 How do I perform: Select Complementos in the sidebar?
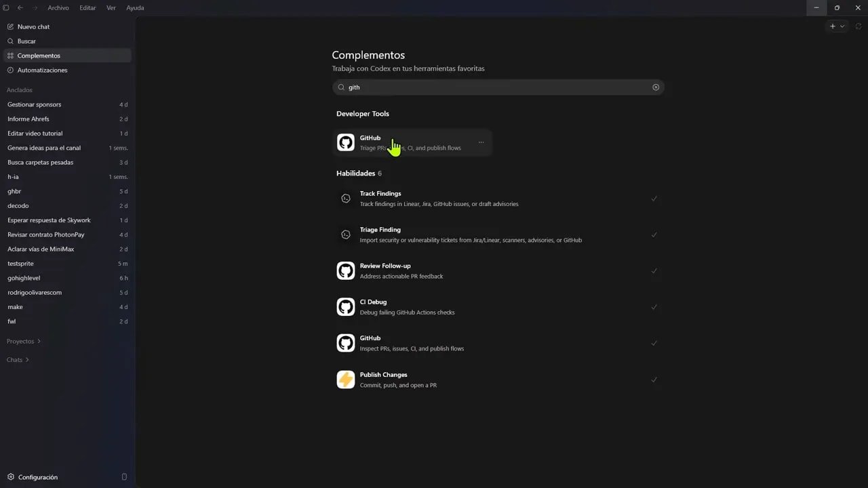coord(67,56)
